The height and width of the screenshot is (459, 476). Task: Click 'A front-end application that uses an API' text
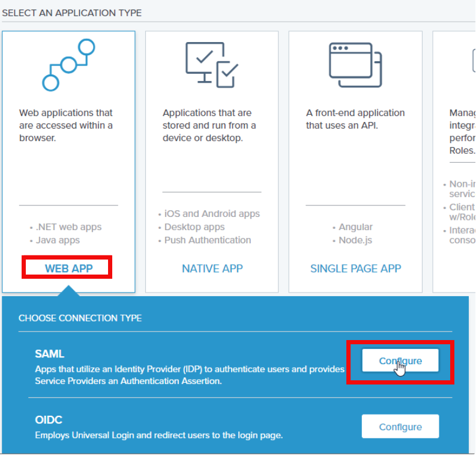355,119
